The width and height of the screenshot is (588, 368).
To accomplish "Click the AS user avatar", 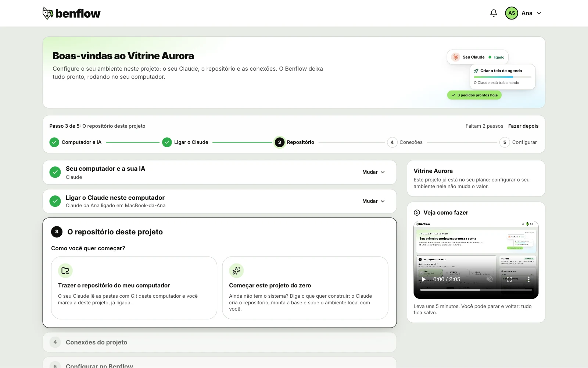I will (512, 13).
